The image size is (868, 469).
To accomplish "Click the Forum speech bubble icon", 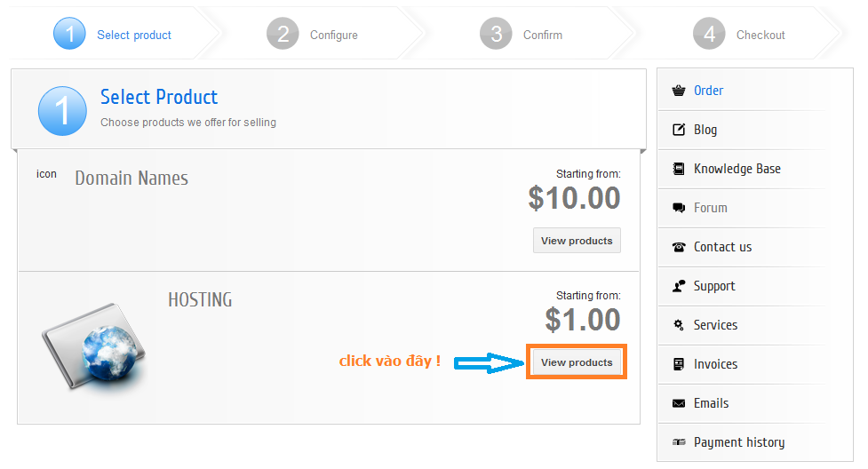I will point(679,208).
